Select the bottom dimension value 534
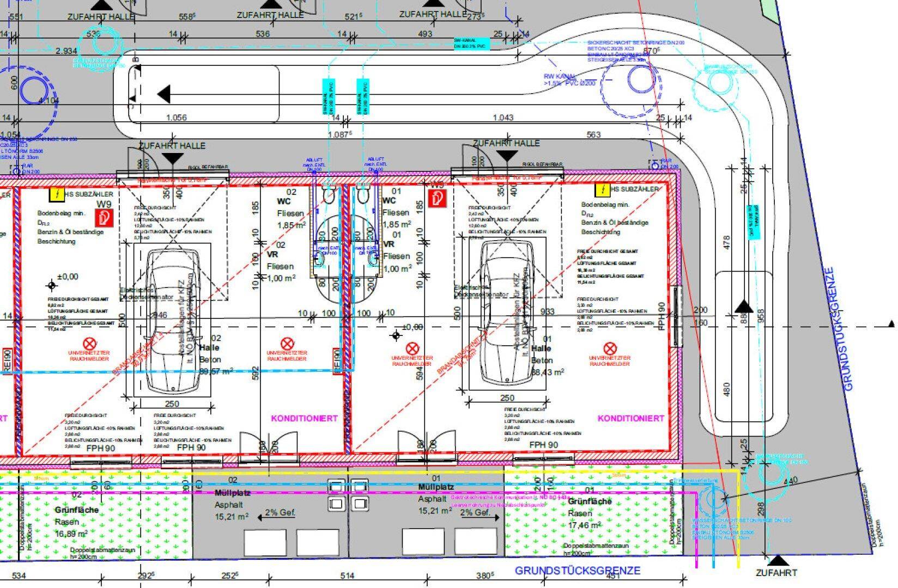Viewport: 898px width, 588px height. pos(19,575)
